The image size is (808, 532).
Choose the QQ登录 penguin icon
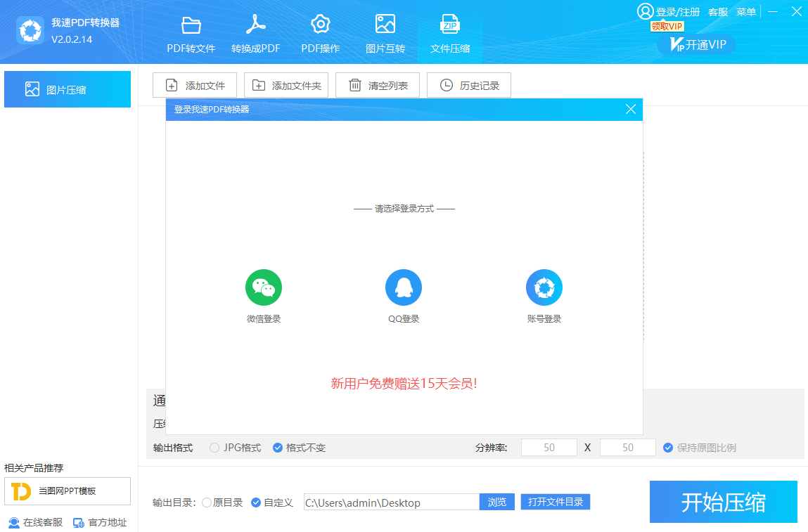pyautogui.click(x=404, y=287)
